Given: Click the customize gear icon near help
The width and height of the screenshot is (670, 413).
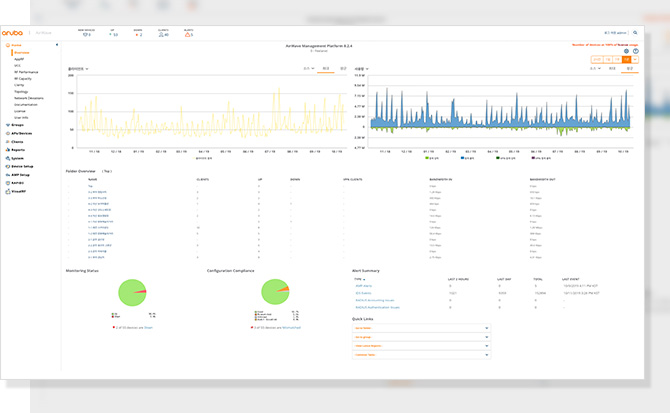Looking at the screenshot, I should click(x=626, y=51).
